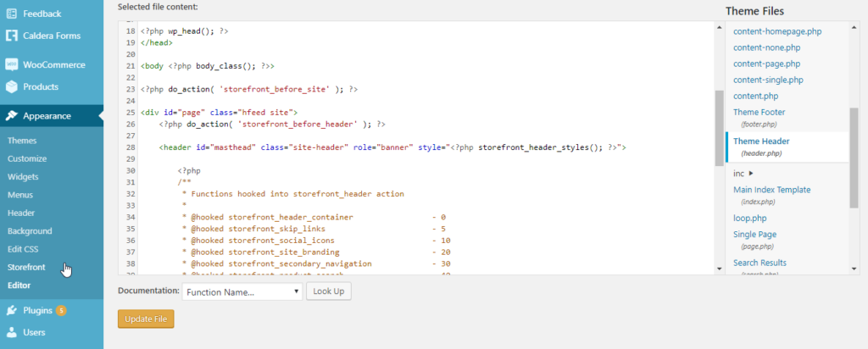The width and height of the screenshot is (868, 349).
Task: Select the Editor submenu item
Action: tap(19, 285)
